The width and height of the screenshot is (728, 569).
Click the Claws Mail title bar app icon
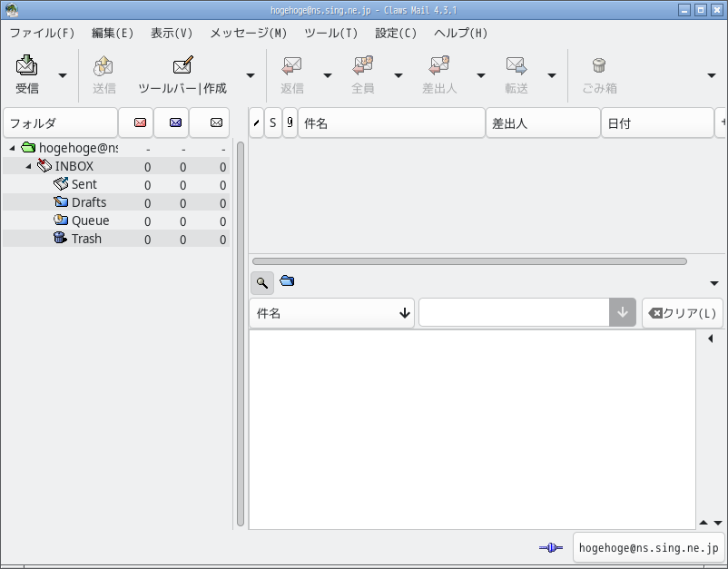11,10
